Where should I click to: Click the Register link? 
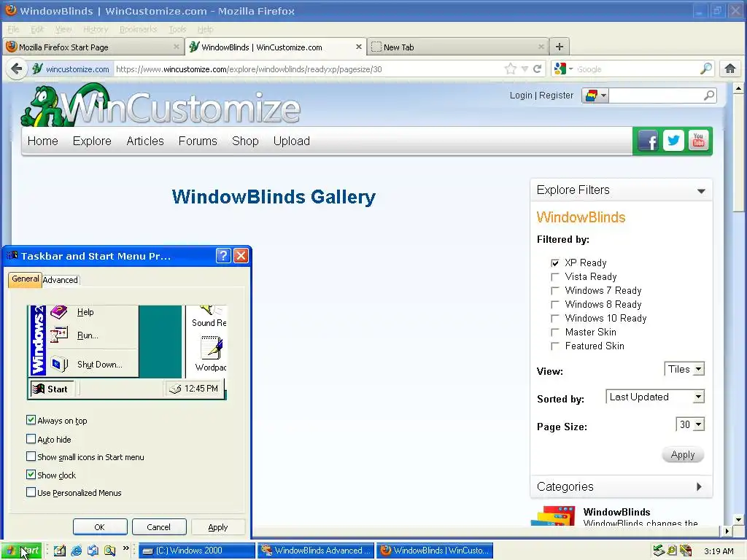coord(556,96)
